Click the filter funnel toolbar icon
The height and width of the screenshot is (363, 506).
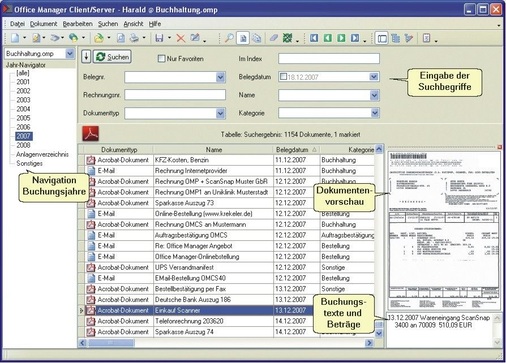409,38
